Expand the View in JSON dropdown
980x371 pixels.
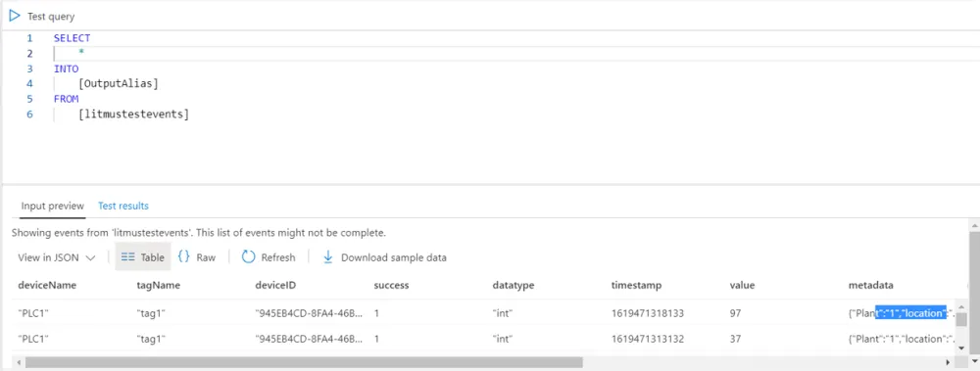coord(56,257)
